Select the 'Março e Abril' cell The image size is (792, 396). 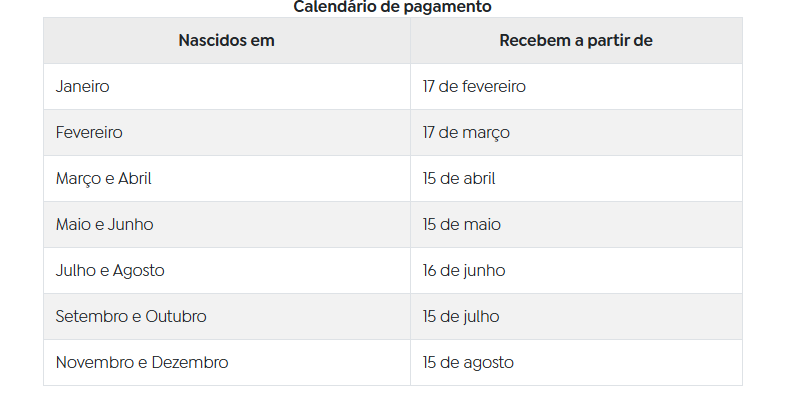pos(227,178)
